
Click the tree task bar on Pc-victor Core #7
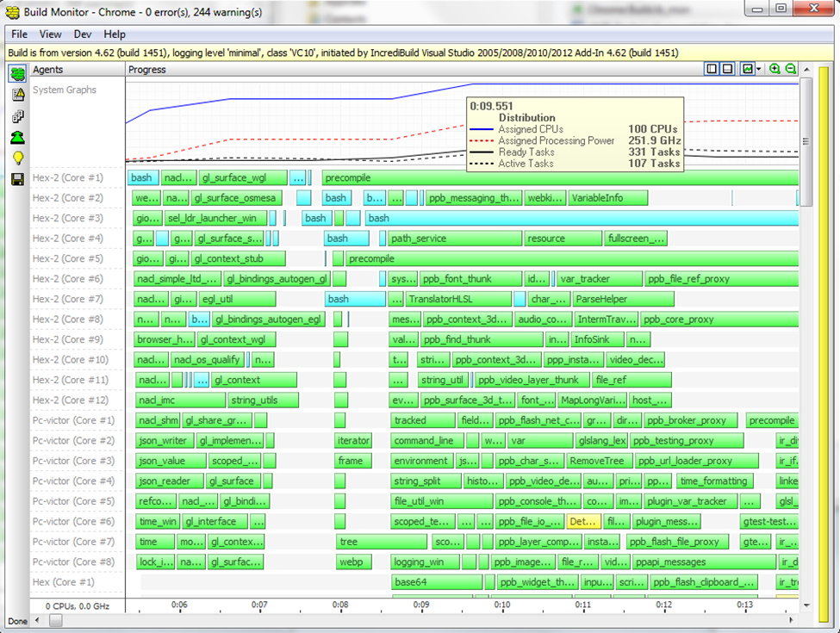(x=382, y=542)
